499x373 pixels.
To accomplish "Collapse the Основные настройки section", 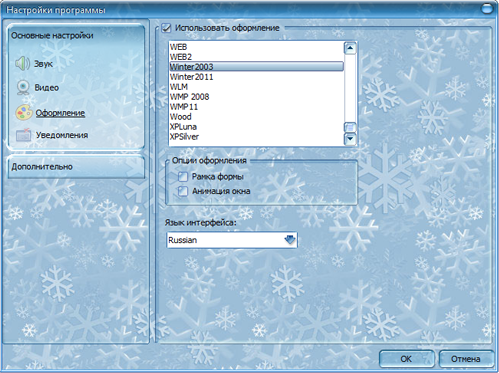I will coord(76,35).
